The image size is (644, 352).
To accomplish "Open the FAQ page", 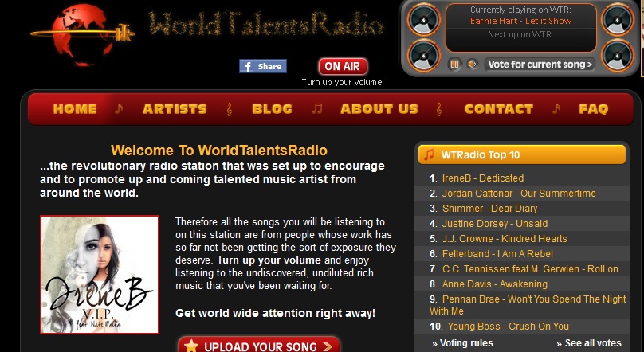I will (x=594, y=109).
